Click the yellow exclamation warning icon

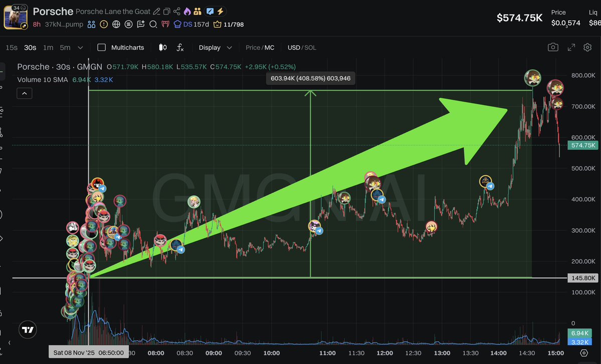click(x=104, y=25)
